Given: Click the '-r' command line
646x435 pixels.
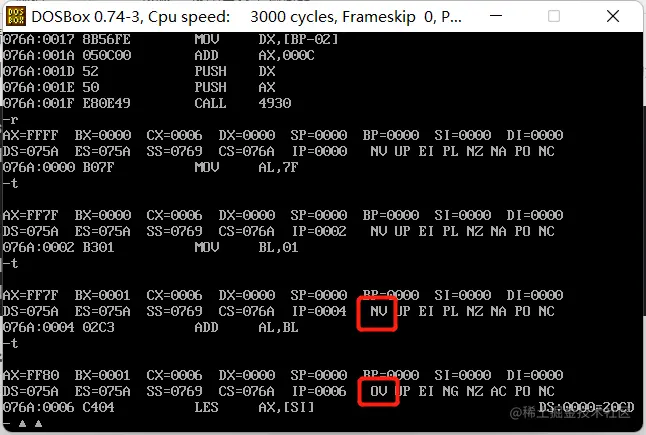Looking at the screenshot, I should point(11,119).
